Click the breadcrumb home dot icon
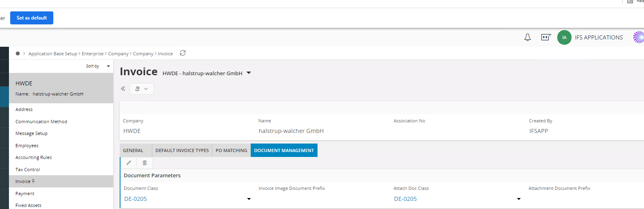644x209 pixels. click(x=18, y=53)
